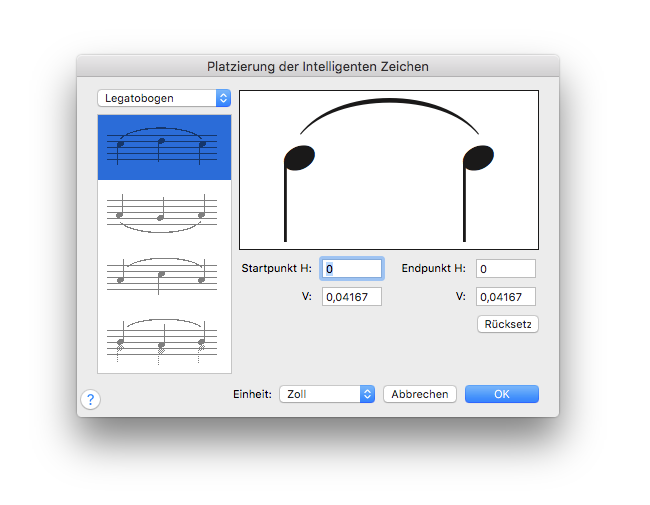The width and height of the screenshot is (650, 505).
Task: Click the Startpunkt H label
Action: pos(276,268)
